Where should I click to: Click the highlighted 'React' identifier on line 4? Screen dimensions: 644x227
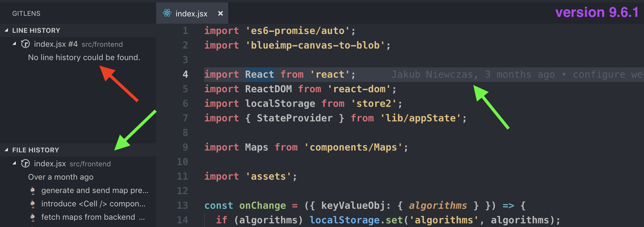tap(260, 74)
